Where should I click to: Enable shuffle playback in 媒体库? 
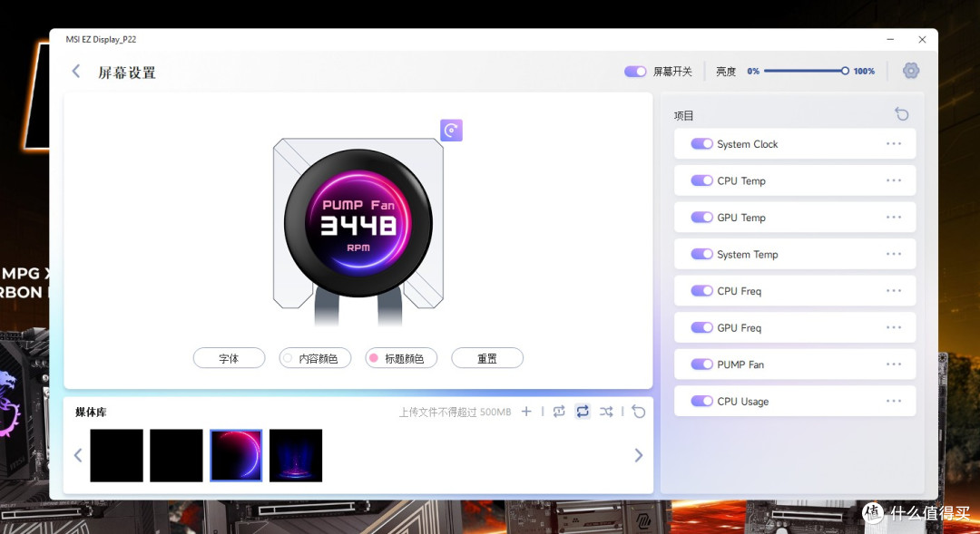(x=606, y=412)
